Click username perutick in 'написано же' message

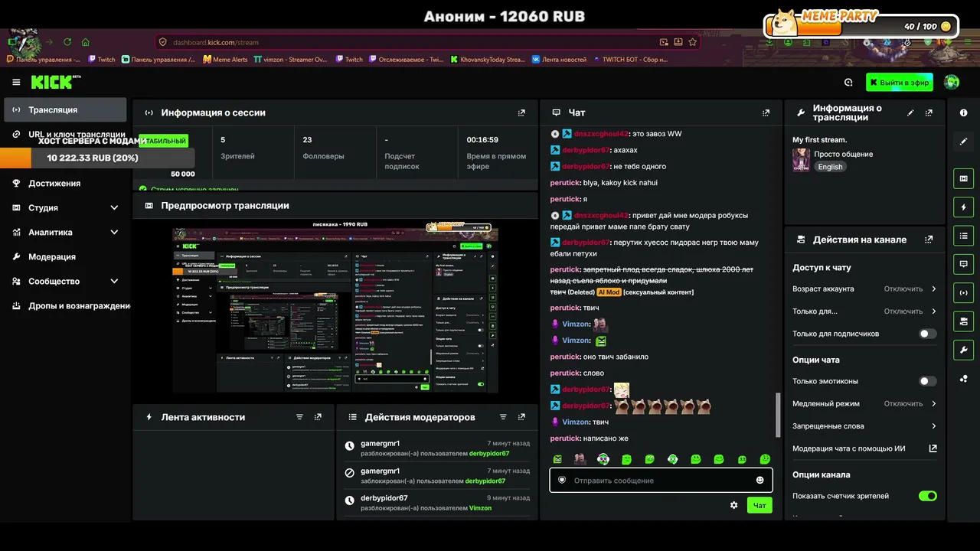click(x=565, y=439)
